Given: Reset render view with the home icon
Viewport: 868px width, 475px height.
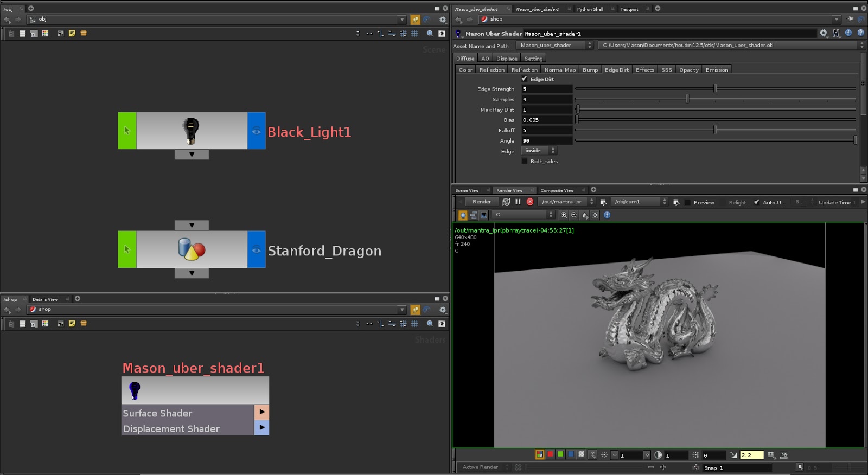Looking at the screenshot, I should pyautogui.click(x=585, y=215).
